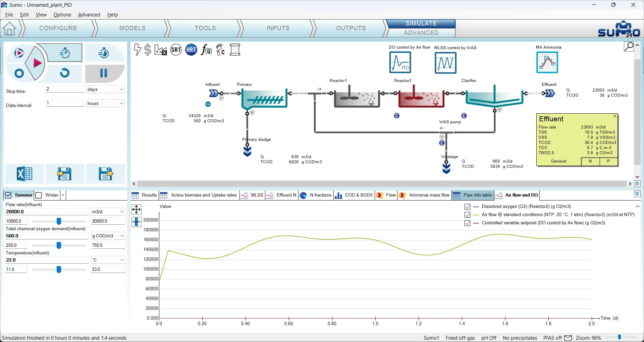
Task: Open the Advanced menu
Action: 89,15
